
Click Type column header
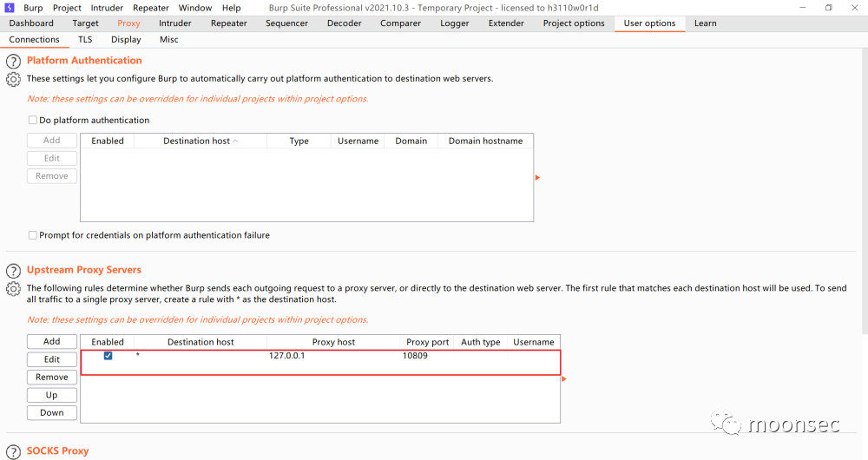[299, 141]
